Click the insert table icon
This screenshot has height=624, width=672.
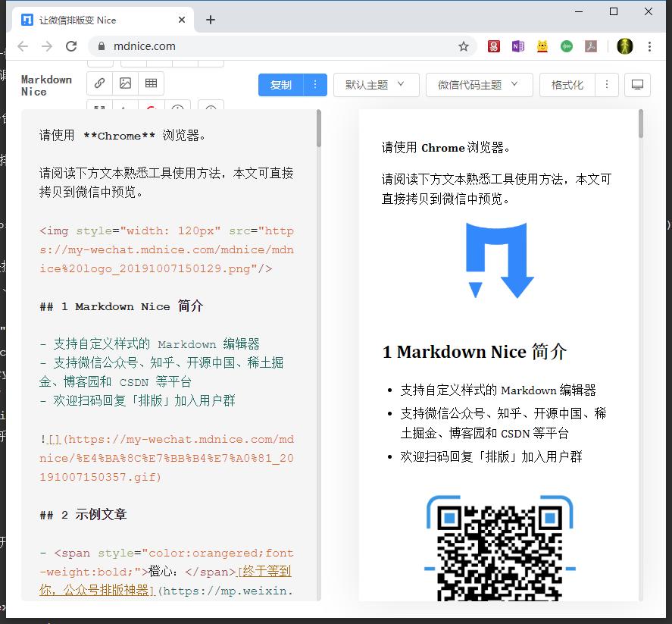point(151,83)
